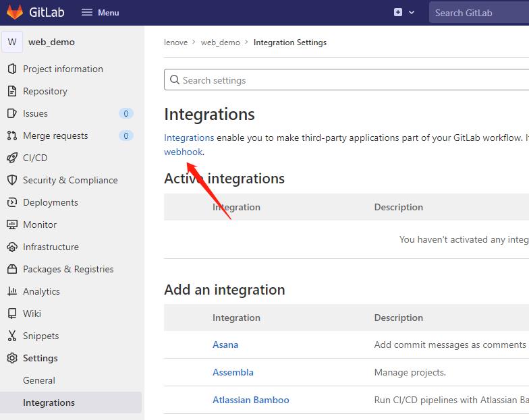
Task: Follow the webhook link
Action: point(184,152)
